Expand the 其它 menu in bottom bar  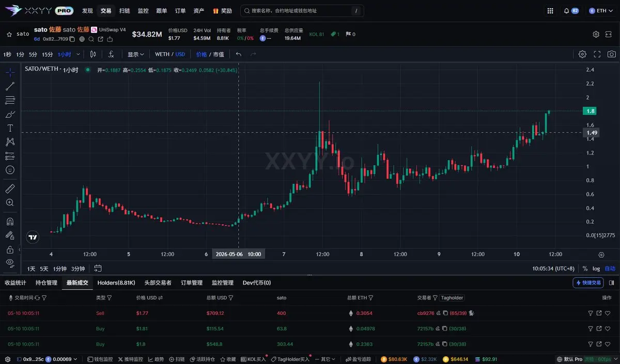click(325, 359)
